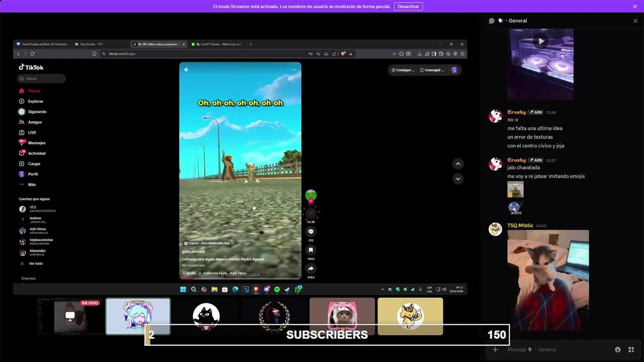Switch to CrizzVT Stream browser tab
Screen dimensions: 644x362
[x=216, y=44]
